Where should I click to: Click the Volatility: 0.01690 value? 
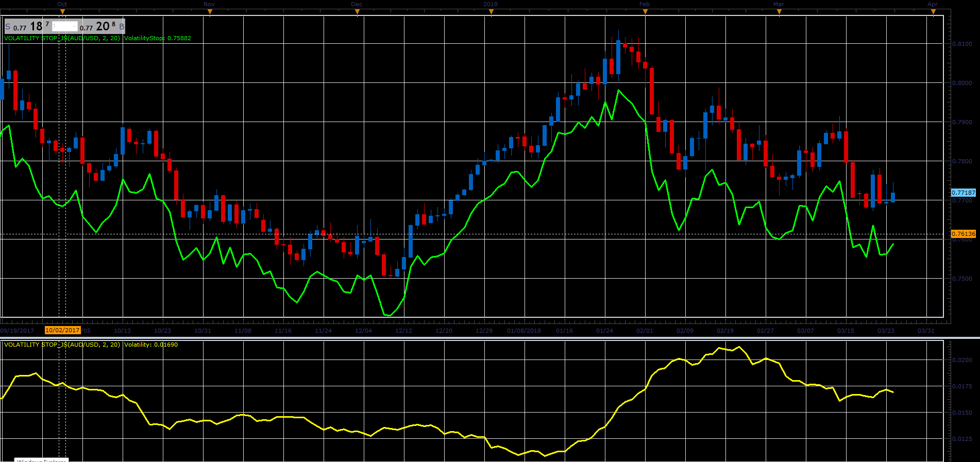[151, 345]
